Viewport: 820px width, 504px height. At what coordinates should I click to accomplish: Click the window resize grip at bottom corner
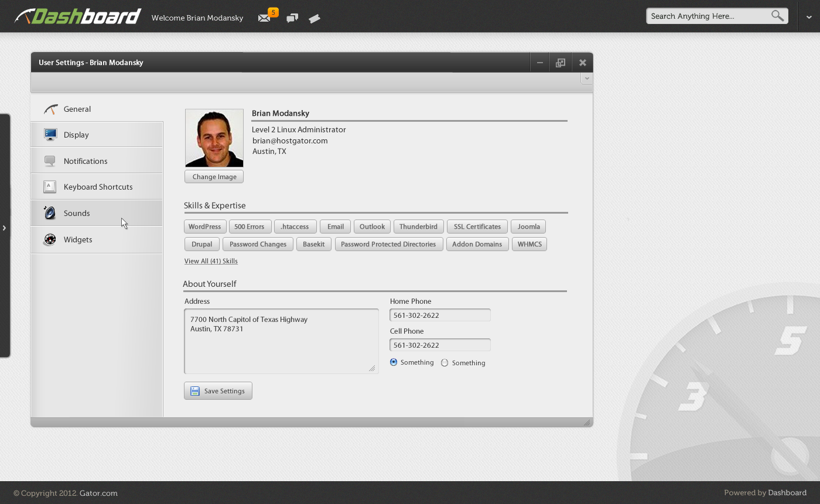587,422
